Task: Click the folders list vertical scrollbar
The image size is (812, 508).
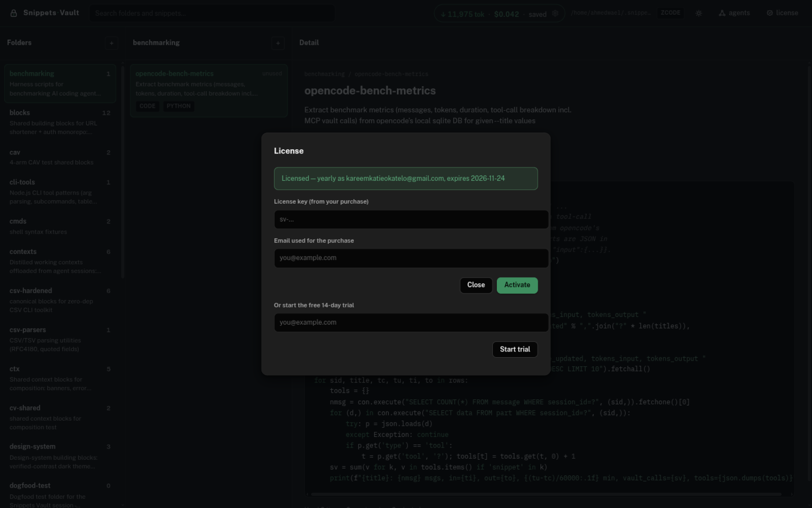Action: click(123, 172)
